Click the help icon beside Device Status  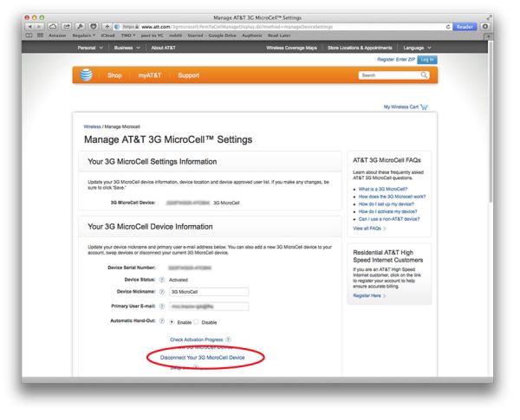pyautogui.click(x=161, y=280)
